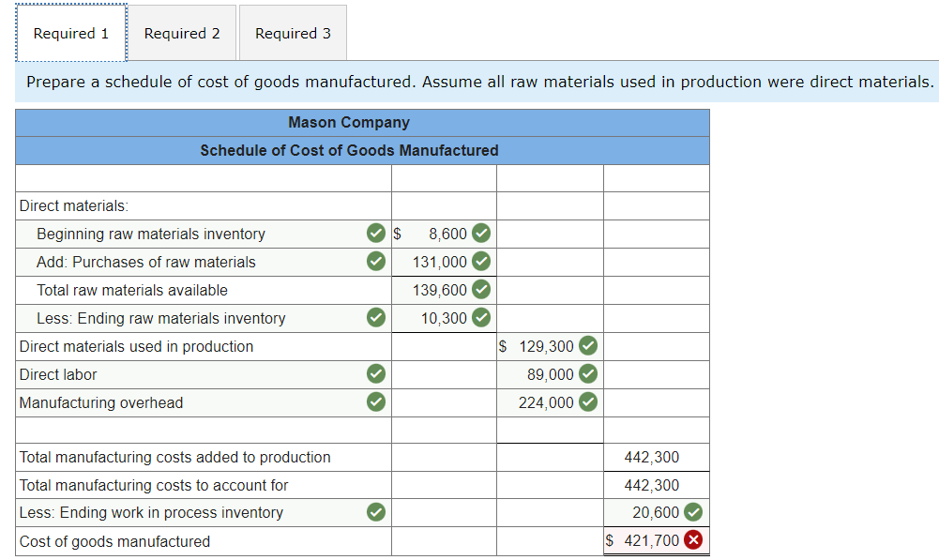Screen dimensions: 939x560
Task: Click the check next to Ending work in process inventory
Action: [x=375, y=512]
